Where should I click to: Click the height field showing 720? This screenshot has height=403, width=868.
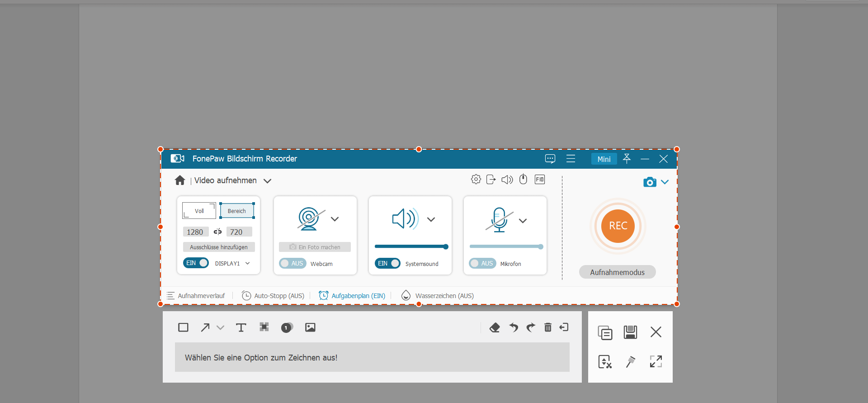[x=239, y=232]
